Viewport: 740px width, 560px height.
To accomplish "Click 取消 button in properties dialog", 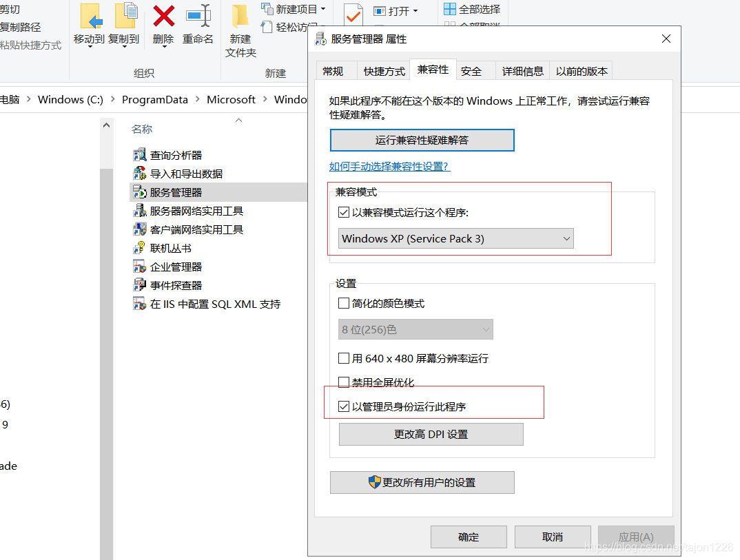I will [x=553, y=537].
